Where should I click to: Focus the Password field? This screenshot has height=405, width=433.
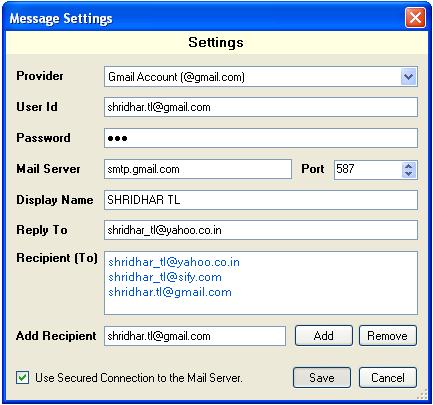coord(261,138)
